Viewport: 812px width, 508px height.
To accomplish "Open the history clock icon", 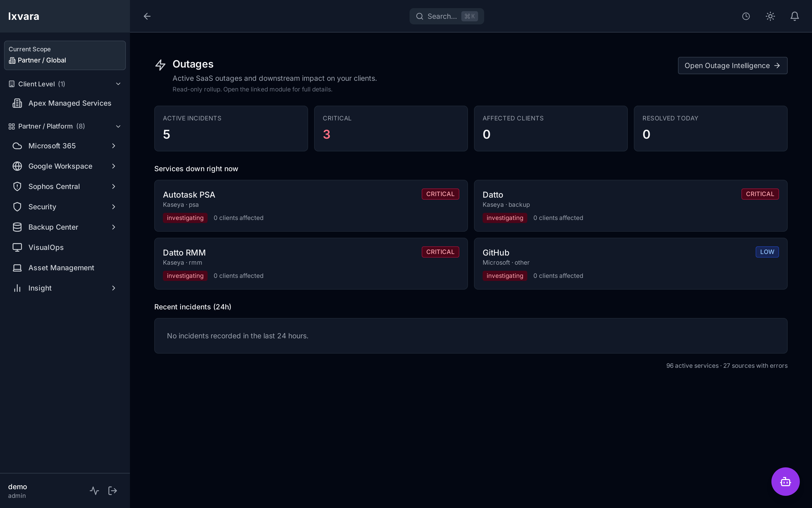I will (746, 16).
